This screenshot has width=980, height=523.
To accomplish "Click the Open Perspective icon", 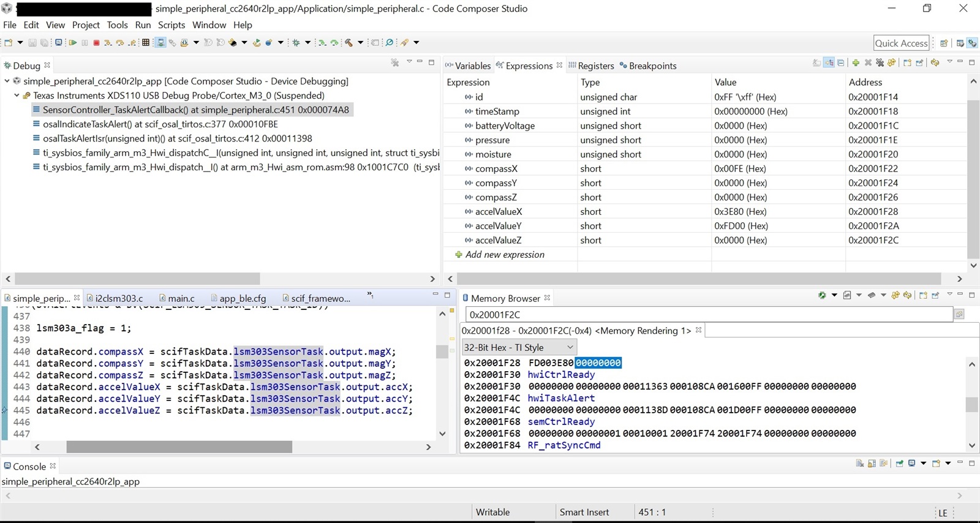I will [944, 43].
